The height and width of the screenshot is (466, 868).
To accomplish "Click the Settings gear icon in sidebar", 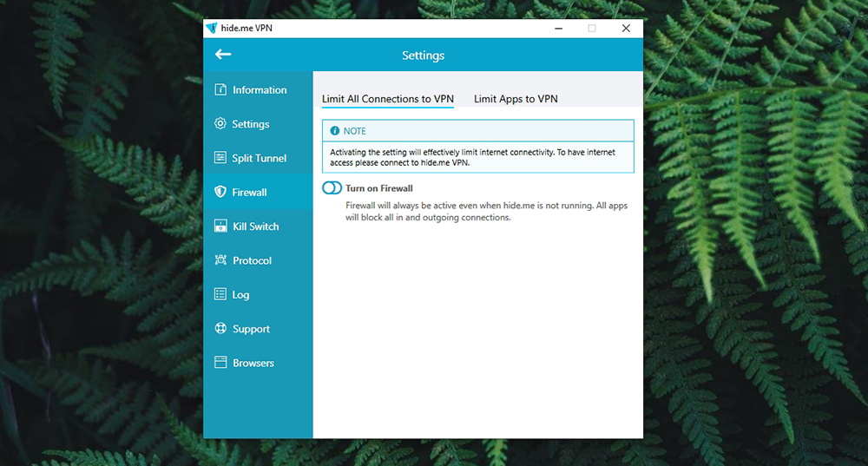I will [220, 123].
